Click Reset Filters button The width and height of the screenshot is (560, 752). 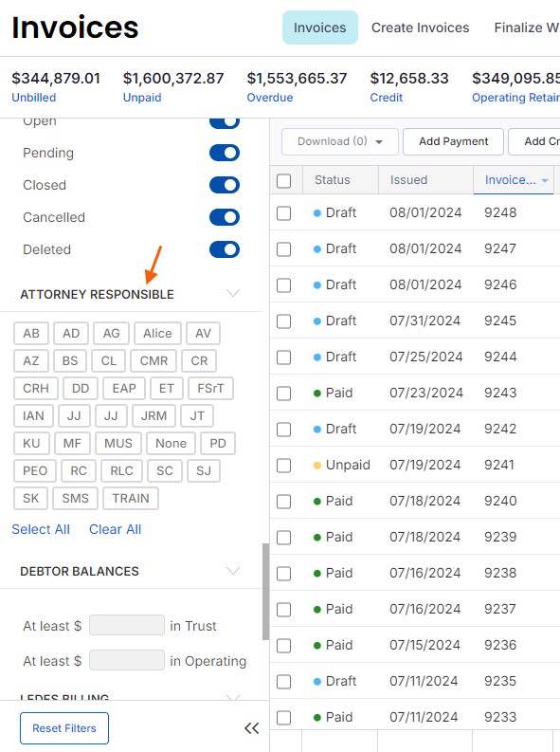click(64, 728)
